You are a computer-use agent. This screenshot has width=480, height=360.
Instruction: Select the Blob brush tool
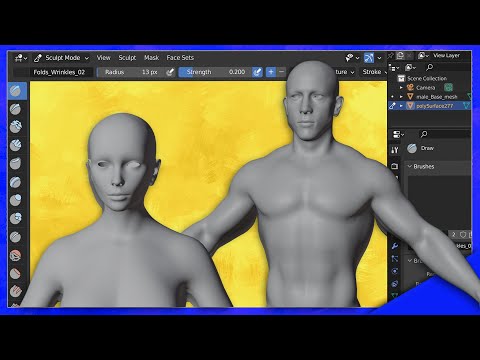coord(16,218)
